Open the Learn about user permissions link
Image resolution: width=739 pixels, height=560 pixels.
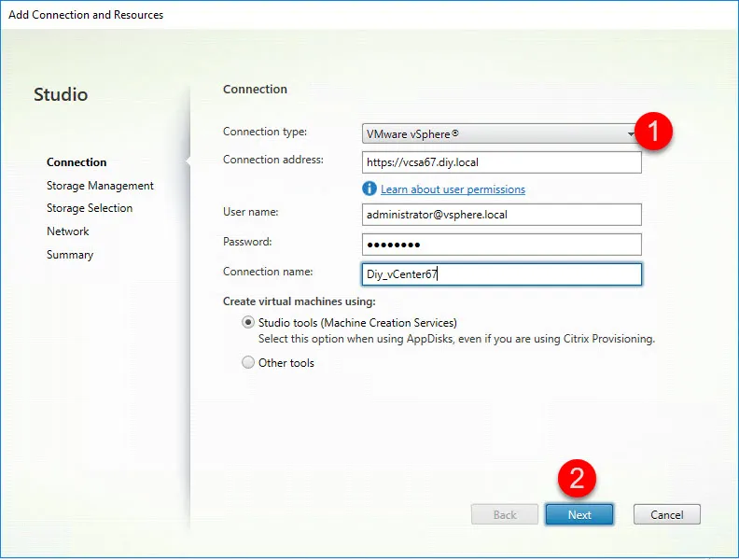[x=453, y=189]
